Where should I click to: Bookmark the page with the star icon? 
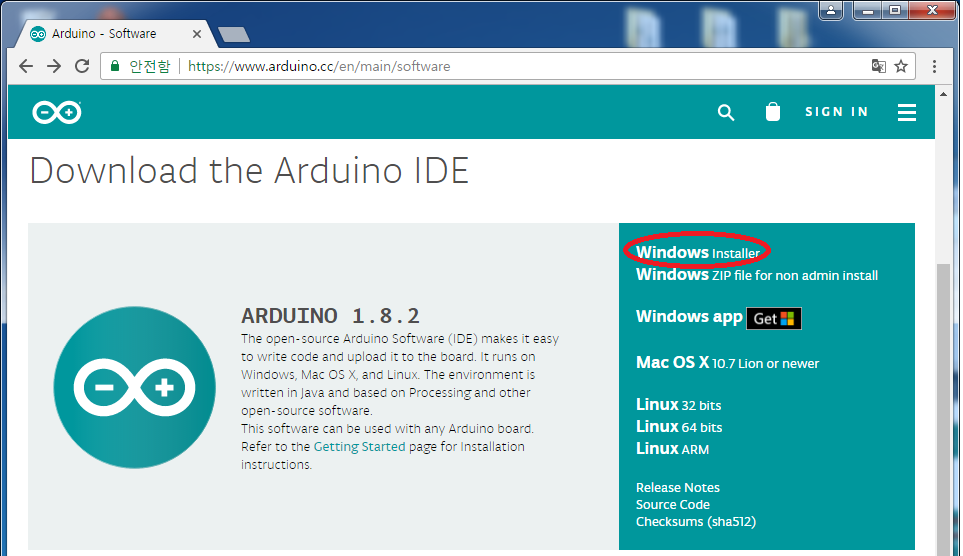tap(901, 66)
